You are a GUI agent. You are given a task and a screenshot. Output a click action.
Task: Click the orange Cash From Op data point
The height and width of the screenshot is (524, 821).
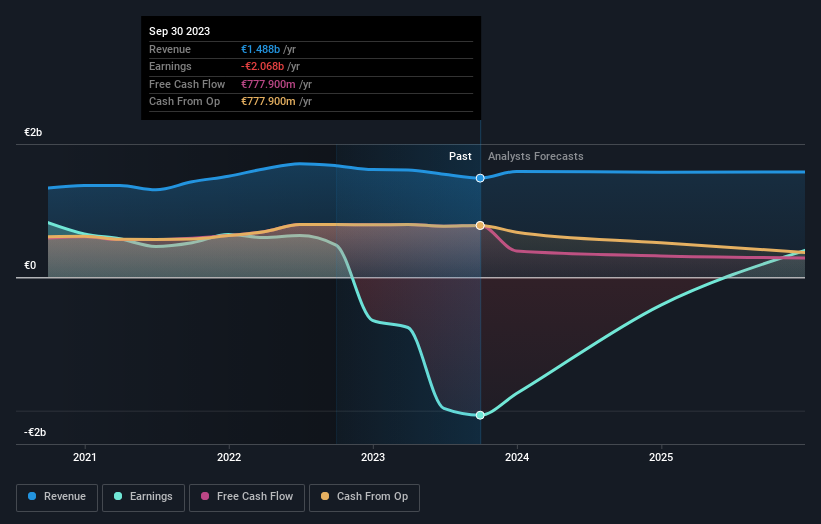pyautogui.click(x=480, y=225)
